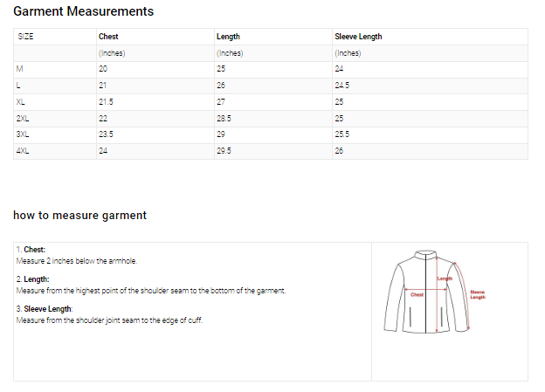545x392 pixels.
Task: Click the 4XL size row label
Action: pos(22,151)
